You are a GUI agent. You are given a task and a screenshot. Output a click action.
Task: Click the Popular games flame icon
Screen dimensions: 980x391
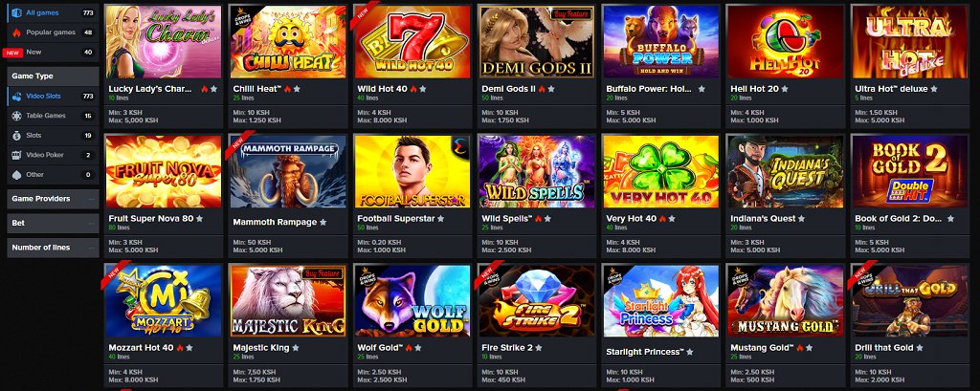pyautogui.click(x=16, y=33)
